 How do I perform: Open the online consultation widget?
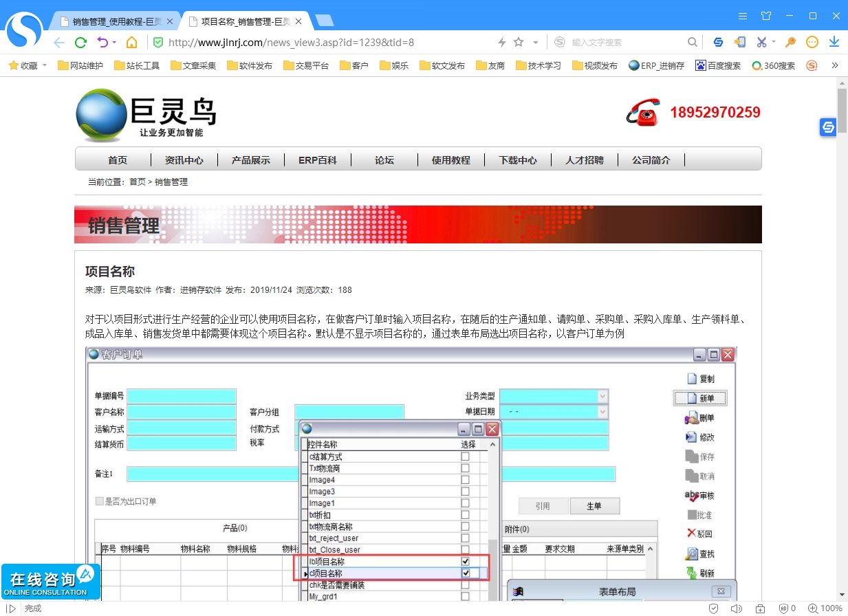pos(50,582)
